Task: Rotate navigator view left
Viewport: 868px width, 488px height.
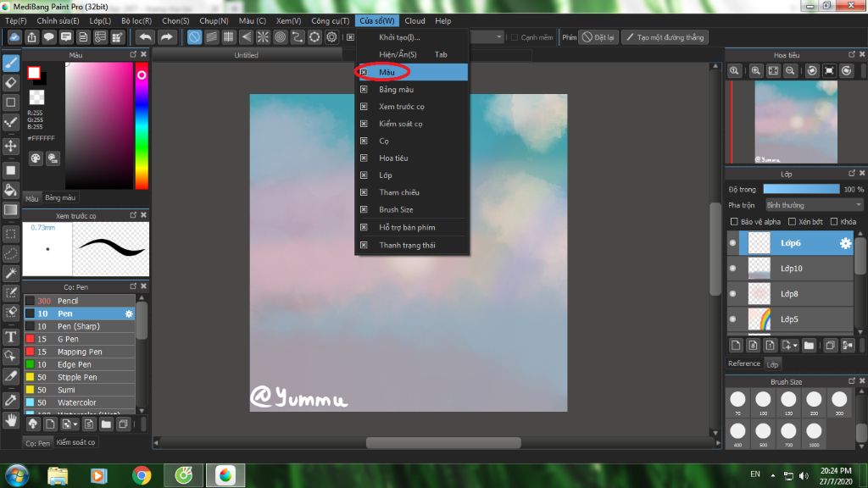Action: (x=812, y=71)
